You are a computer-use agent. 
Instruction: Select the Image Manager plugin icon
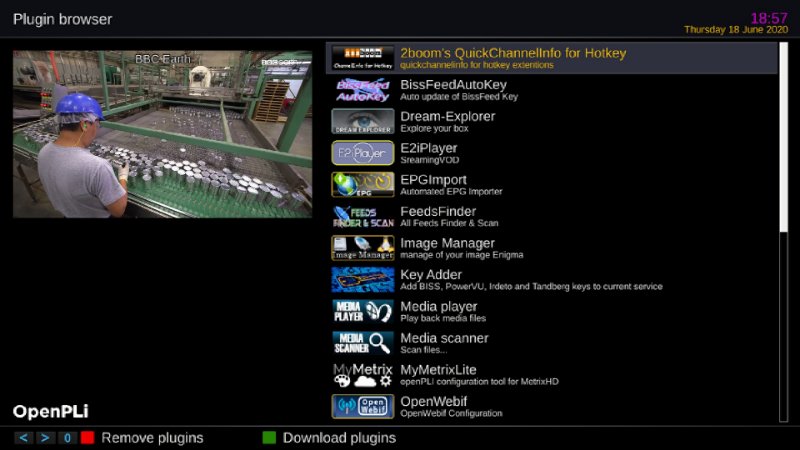(363, 248)
